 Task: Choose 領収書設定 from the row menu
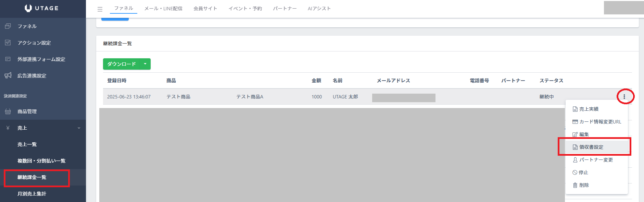point(597,147)
